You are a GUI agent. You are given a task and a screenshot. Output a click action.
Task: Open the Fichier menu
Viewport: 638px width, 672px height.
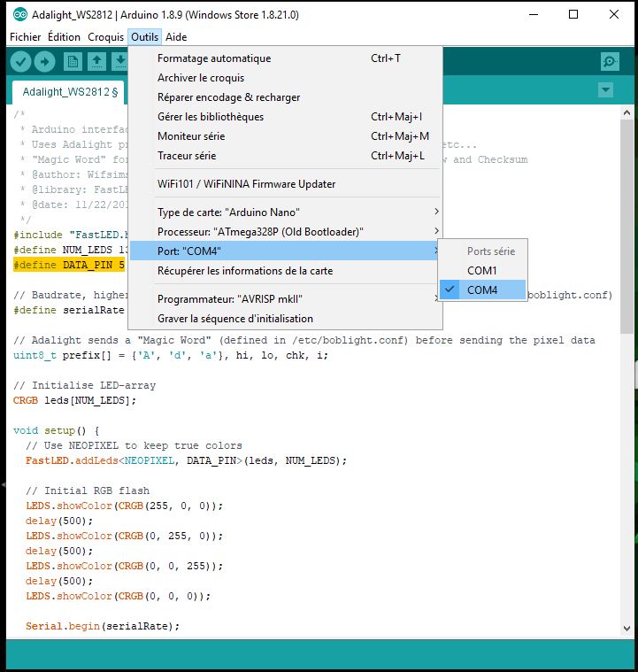click(26, 37)
